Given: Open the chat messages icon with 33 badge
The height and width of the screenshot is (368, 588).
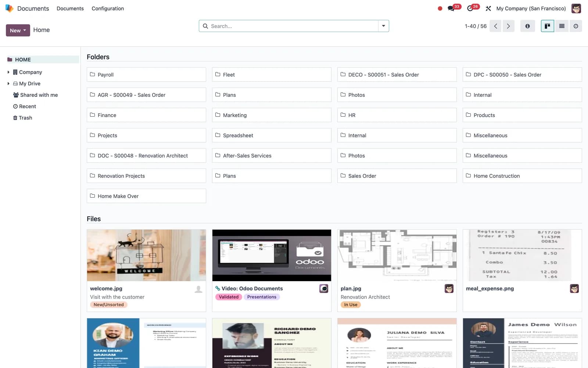Looking at the screenshot, I should tap(451, 8).
